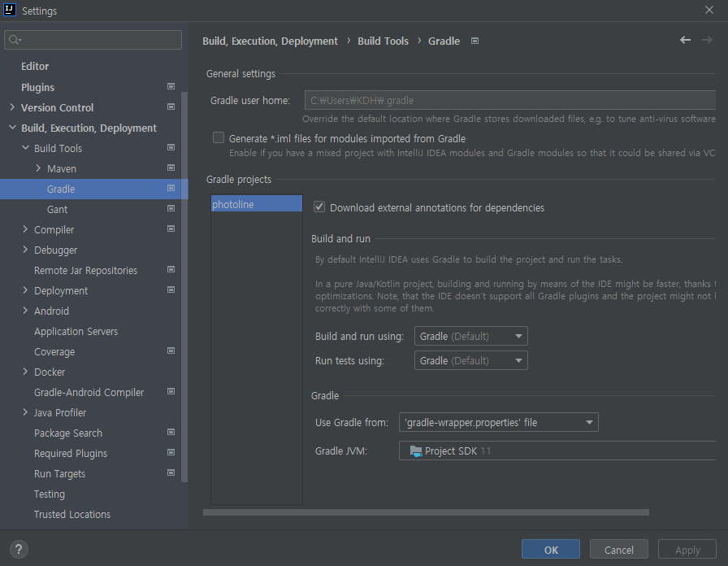Open help with the question mark button
The image size is (728, 566).
click(x=19, y=549)
